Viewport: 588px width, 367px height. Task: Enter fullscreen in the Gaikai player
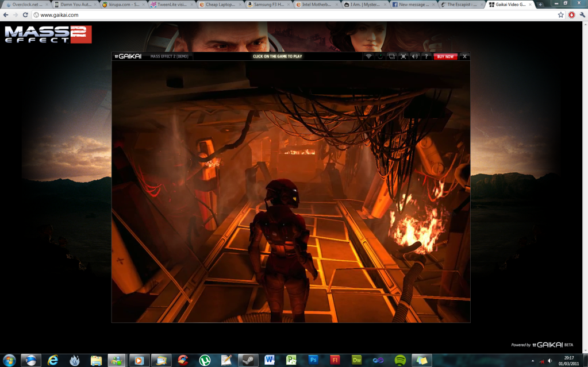(403, 56)
